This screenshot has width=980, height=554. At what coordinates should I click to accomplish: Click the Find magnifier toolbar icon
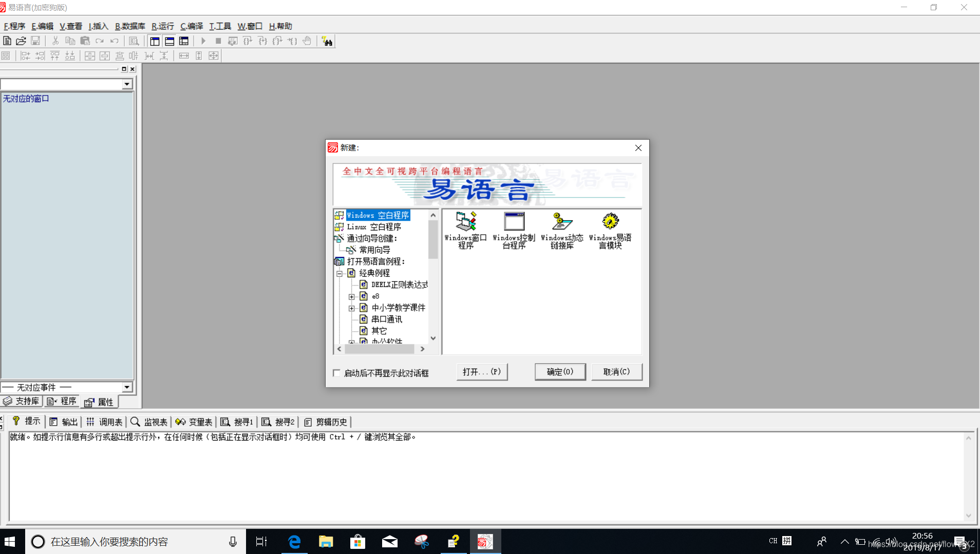click(x=134, y=41)
